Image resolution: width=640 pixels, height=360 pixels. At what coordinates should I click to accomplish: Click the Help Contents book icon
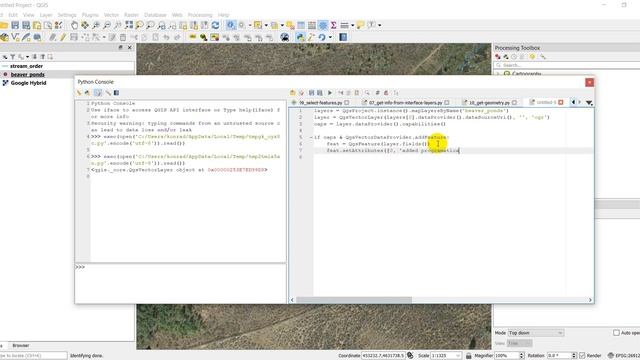point(343,38)
